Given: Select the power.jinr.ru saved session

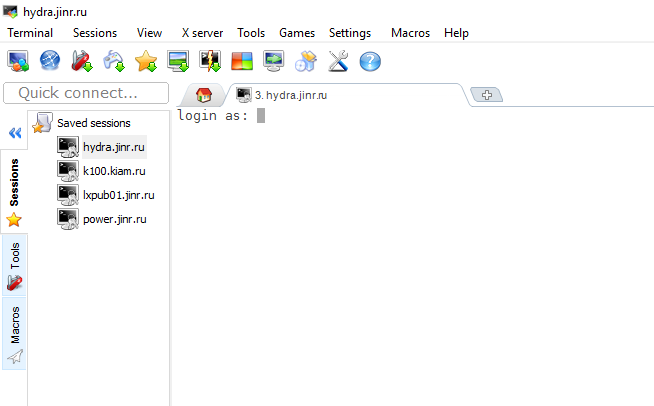Looking at the screenshot, I should coord(114,219).
